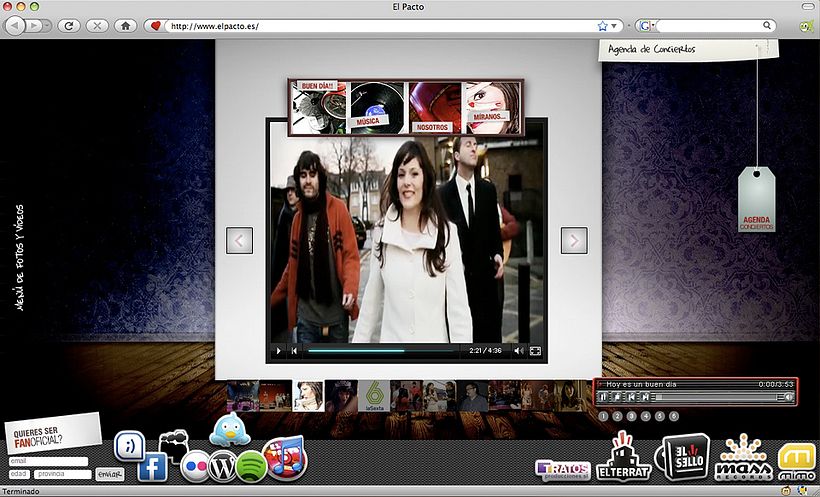Screen dimensions: 820x497
Task: Select track number 3
Action: pyautogui.click(x=631, y=416)
